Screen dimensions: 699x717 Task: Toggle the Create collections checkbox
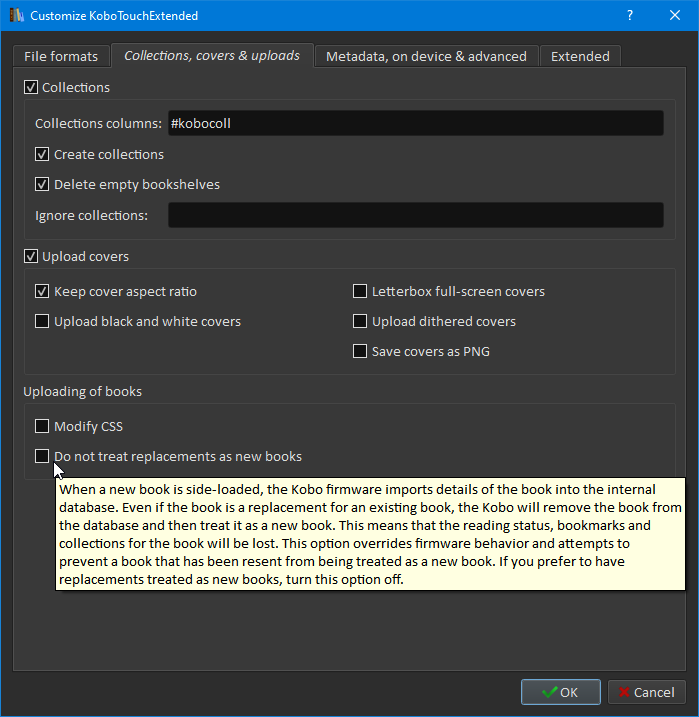pyautogui.click(x=42, y=155)
